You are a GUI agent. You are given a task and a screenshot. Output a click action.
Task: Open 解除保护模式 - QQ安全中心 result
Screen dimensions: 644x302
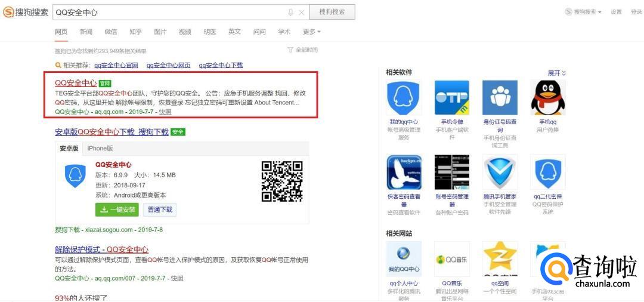point(102,249)
